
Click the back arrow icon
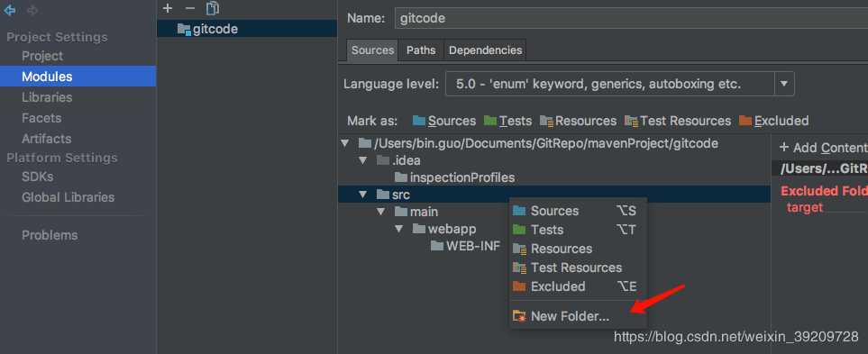coord(9,11)
